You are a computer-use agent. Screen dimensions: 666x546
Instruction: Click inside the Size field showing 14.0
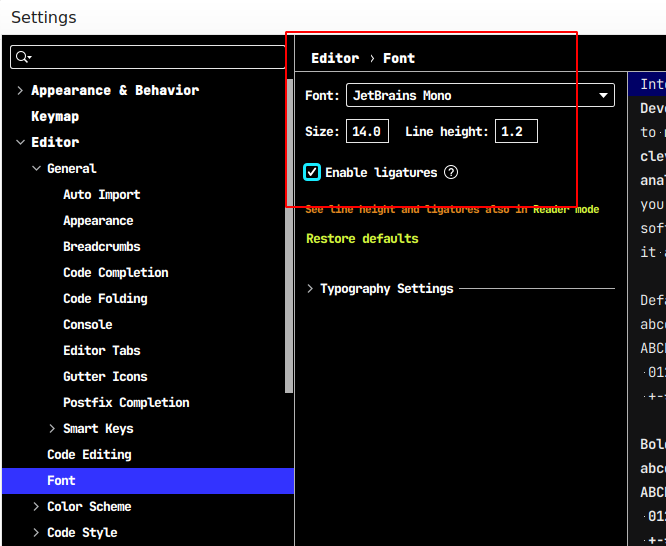coord(367,131)
